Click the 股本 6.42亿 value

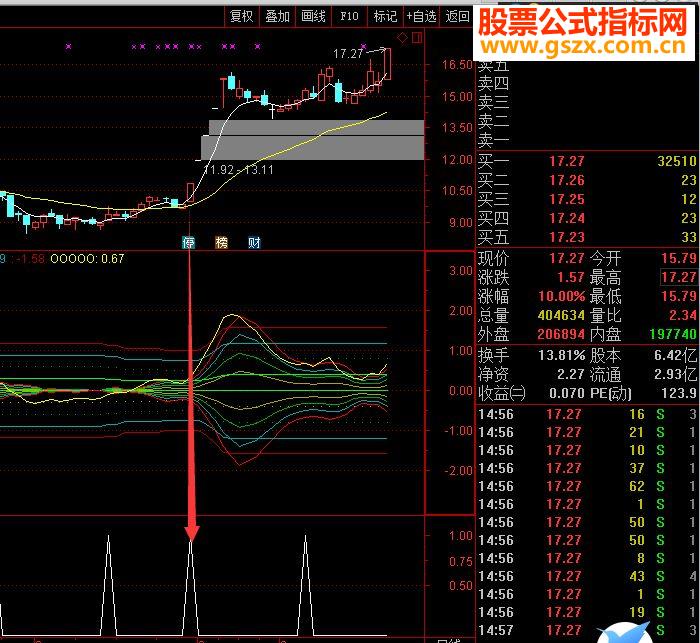tap(675, 355)
